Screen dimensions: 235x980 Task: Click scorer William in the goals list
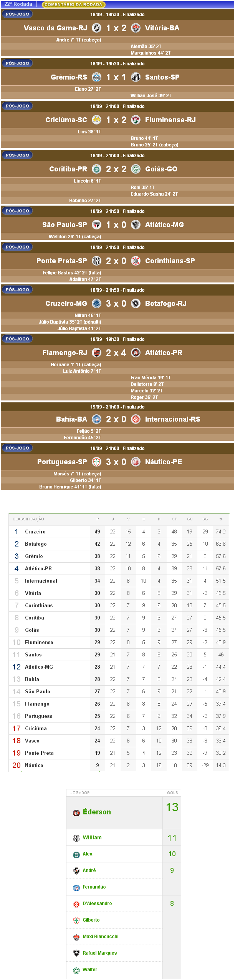tap(92, 838)
